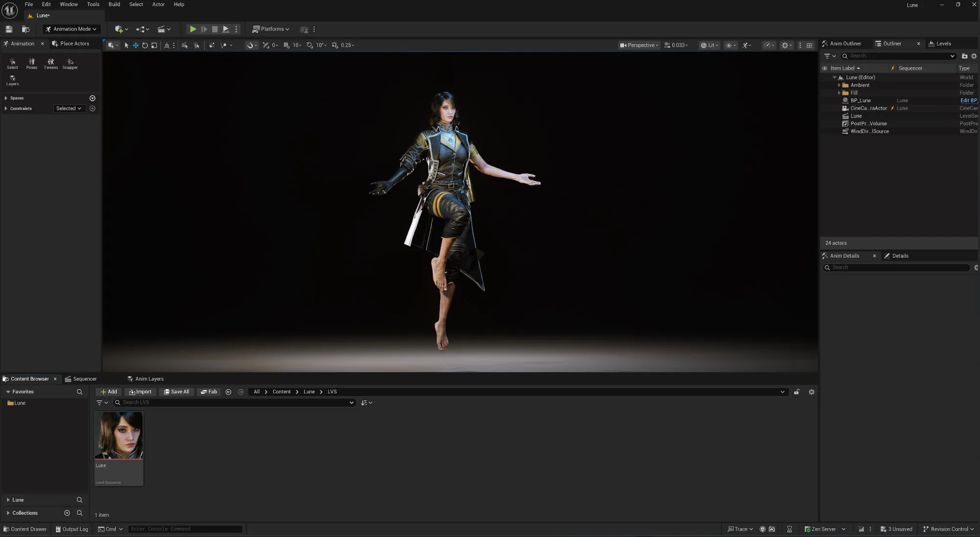
Task: Click the Import button in Content Browser
Action: coord(140,392)
